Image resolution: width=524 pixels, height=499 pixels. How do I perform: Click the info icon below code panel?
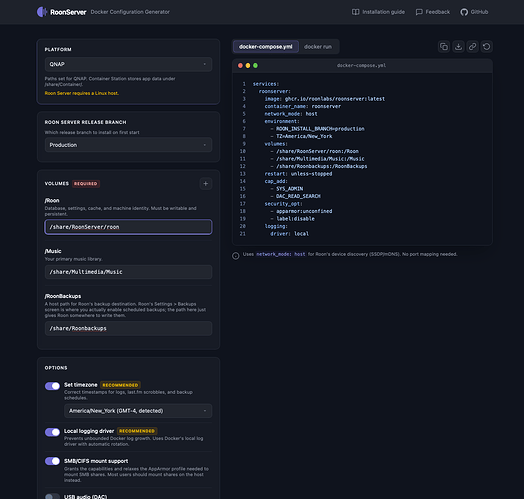pos(236,256)
